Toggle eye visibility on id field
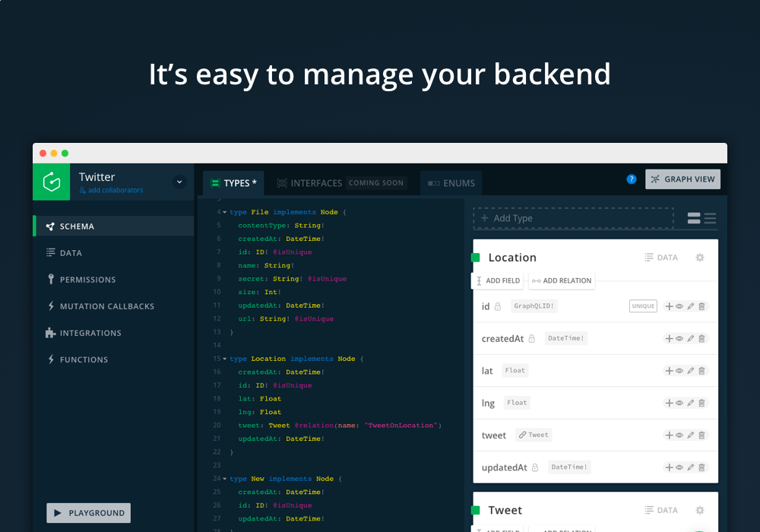Viewport: 760px width, 532px height. pos(679,306)
